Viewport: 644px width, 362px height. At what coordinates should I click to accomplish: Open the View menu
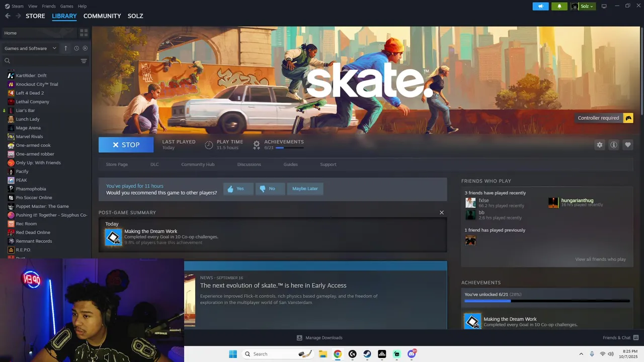pyautogui.click(x=33, y=6)
